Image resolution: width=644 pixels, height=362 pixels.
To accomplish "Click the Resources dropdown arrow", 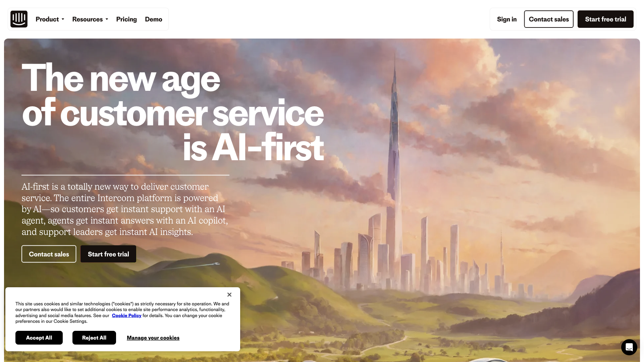I will click(107, 19).
